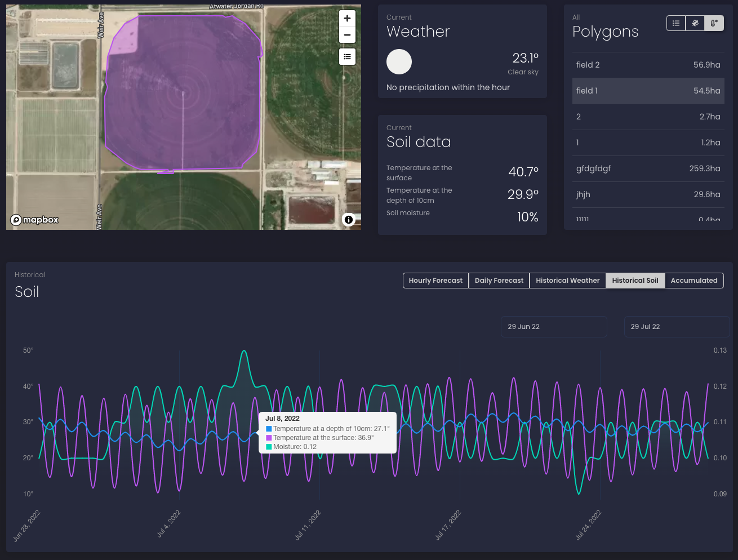The height and width of the screenshot is (560, 738).
Task: Open the Hourly Forecast tab
Action: (435, 281)
